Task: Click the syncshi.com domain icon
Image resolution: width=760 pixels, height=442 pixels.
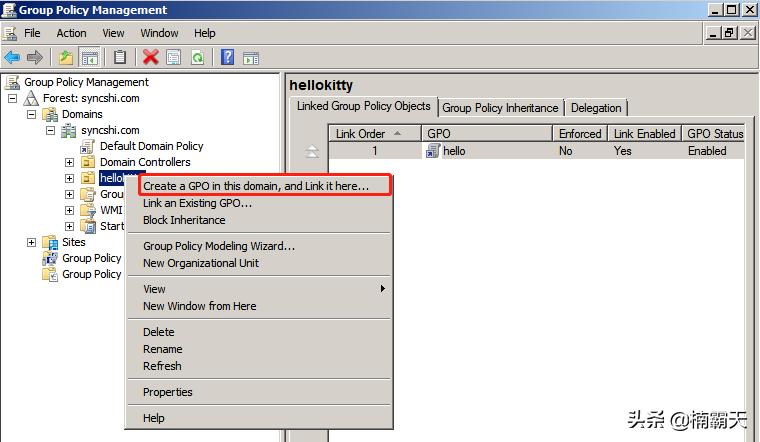Action: tap(69, 130)
